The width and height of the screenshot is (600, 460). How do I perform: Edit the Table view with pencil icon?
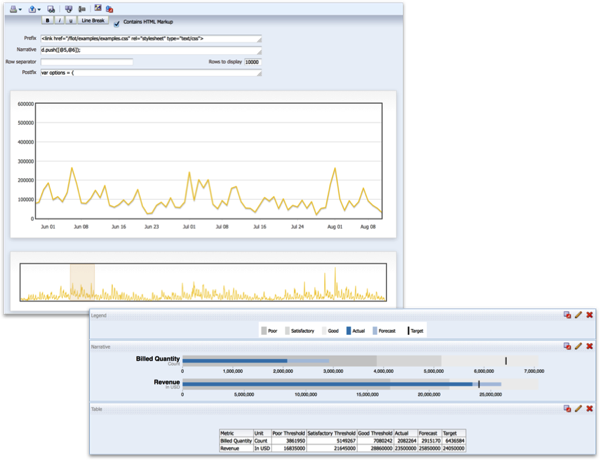click(x=578, y=408)
